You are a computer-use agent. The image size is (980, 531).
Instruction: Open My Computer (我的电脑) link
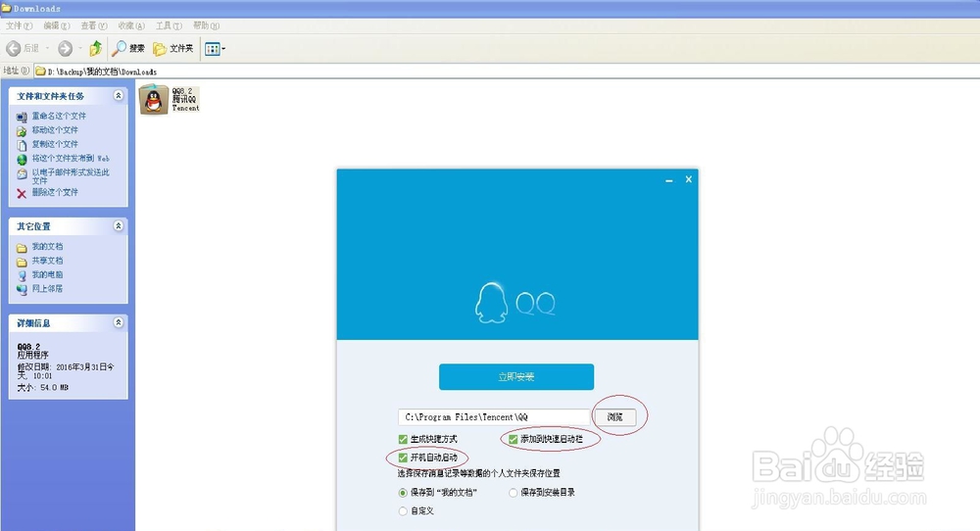tap(47, 274)
